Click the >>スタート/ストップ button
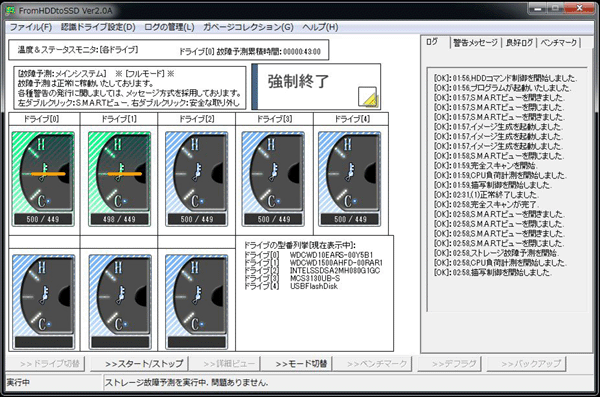This screenshot has width=600, height=397. coord(140,363)
